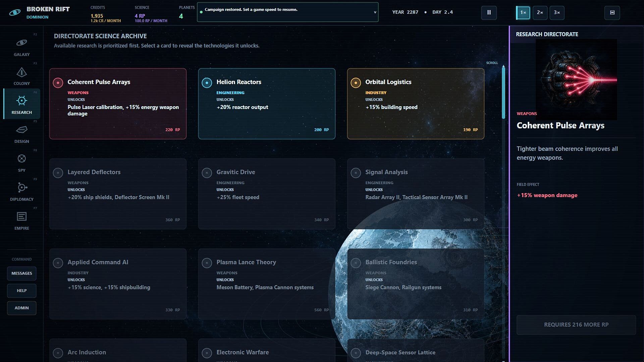The height and width of the screenshot is (362, 644).
Task: Select the Research sidebar icon
Action: (21, 101)
